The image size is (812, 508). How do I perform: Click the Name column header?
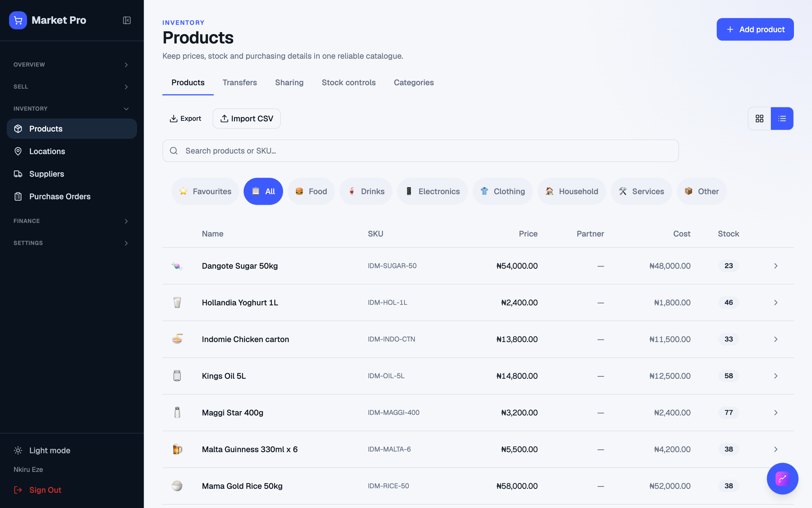212,234
